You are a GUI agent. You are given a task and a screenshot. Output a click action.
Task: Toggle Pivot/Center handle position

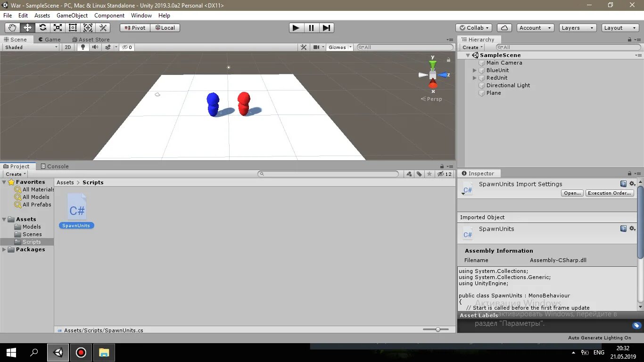[x=135, y=28]
